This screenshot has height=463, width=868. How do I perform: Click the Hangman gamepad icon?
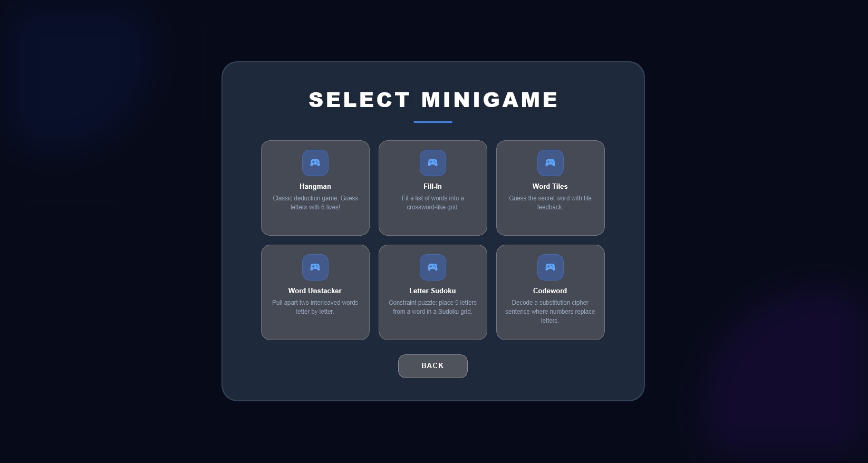click(315, 163)
